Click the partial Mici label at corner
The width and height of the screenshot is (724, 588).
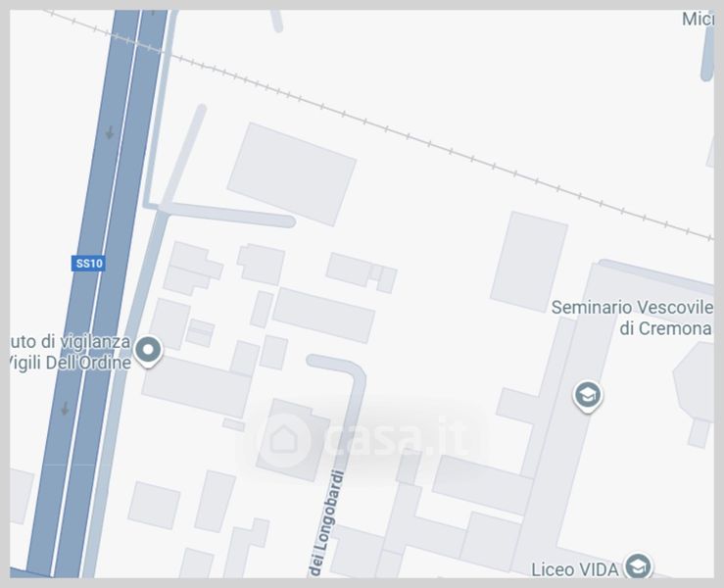click(698, 19)
